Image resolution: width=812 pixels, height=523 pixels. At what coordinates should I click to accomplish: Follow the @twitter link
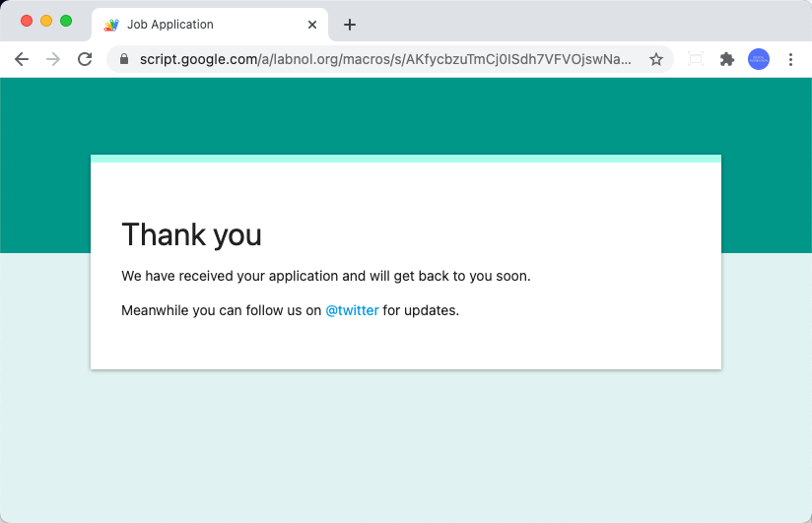click(352, 310)
